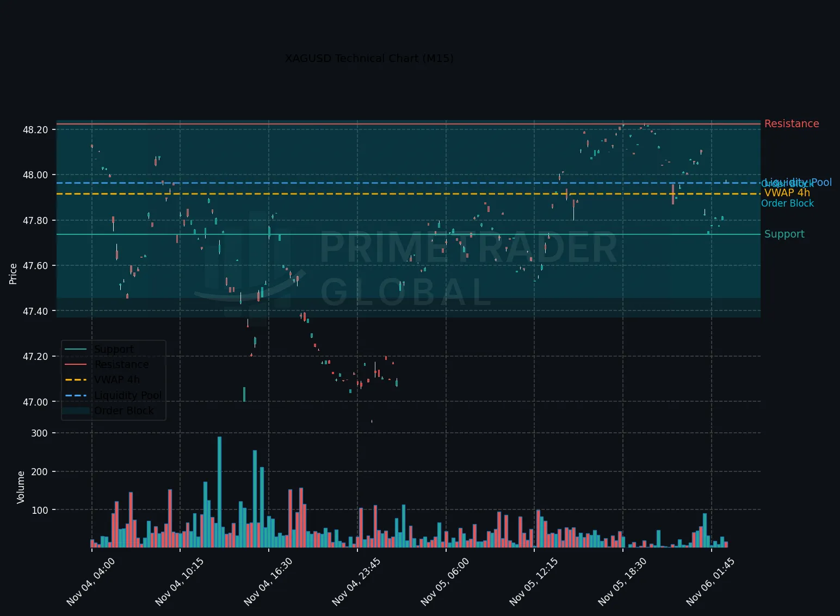
Task: Select the Nov 04, 10:15 time label
Action: pyautogui.click(x=179, y=582)
